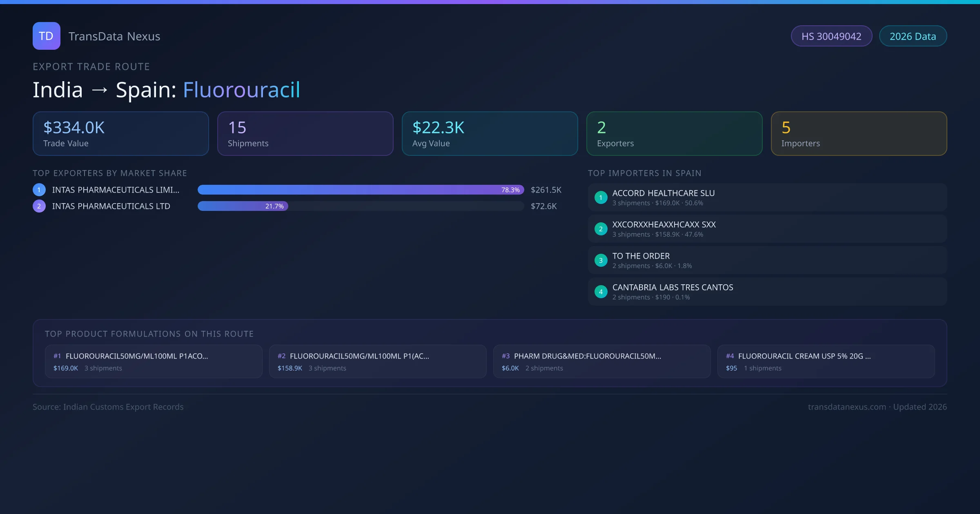Click the 78.3% market share bar

tap(361, 190)
